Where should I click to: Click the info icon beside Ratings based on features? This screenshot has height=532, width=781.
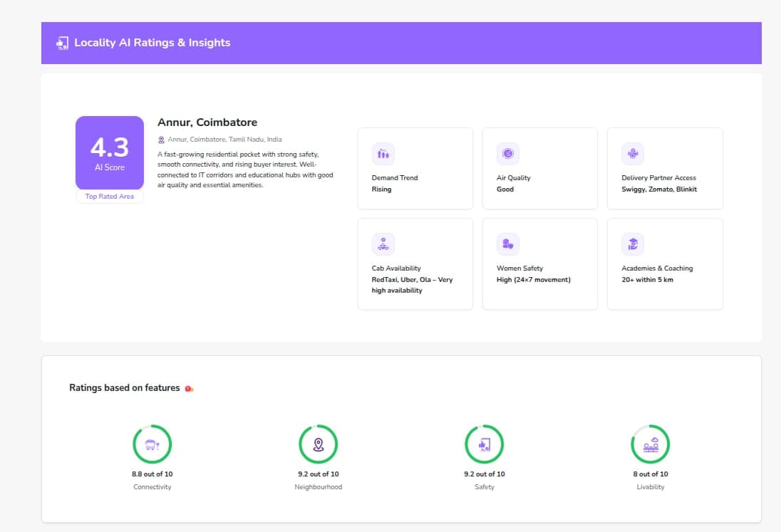coord(189,389)
